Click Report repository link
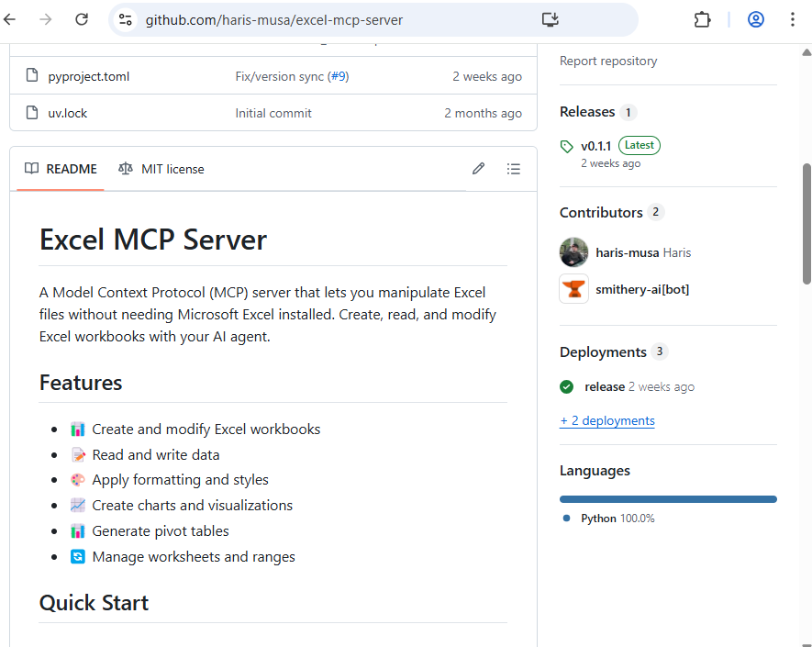The width and height of the screenshot is (812, 647). (x=608, y=61)
